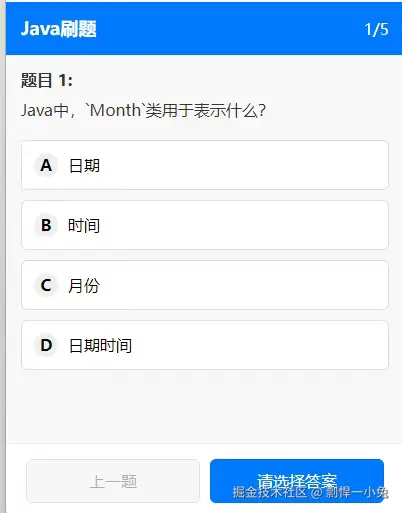This screenshot has width=402, height=513.
Task: Go back with the 上一题 button
Action: point(113,481)
